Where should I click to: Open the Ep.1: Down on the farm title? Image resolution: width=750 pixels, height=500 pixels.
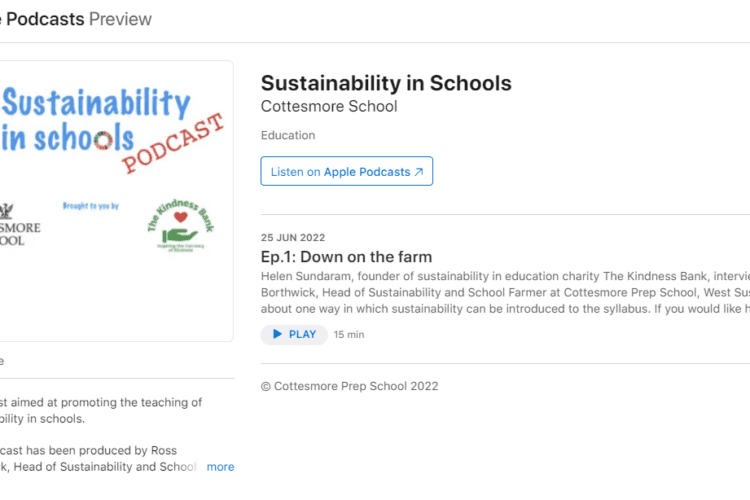coord(346,257)
